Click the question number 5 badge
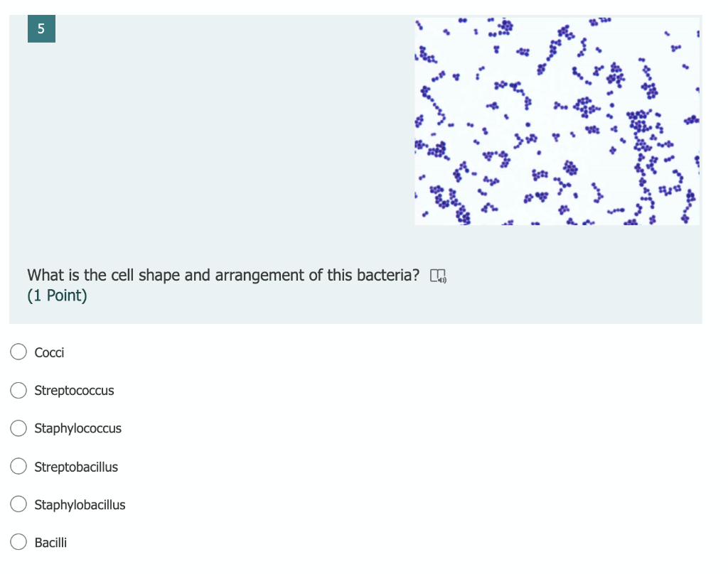 point(41,28)
